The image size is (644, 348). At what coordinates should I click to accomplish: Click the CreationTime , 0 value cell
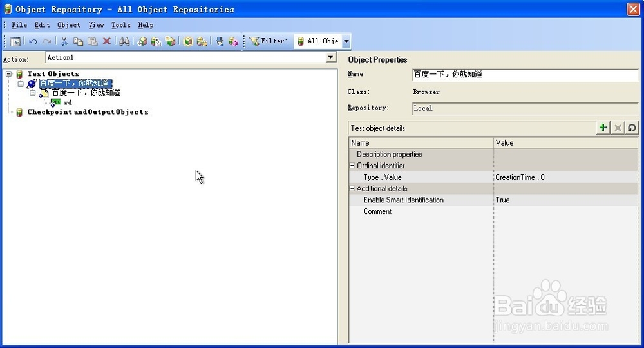(x=565, y=177)
